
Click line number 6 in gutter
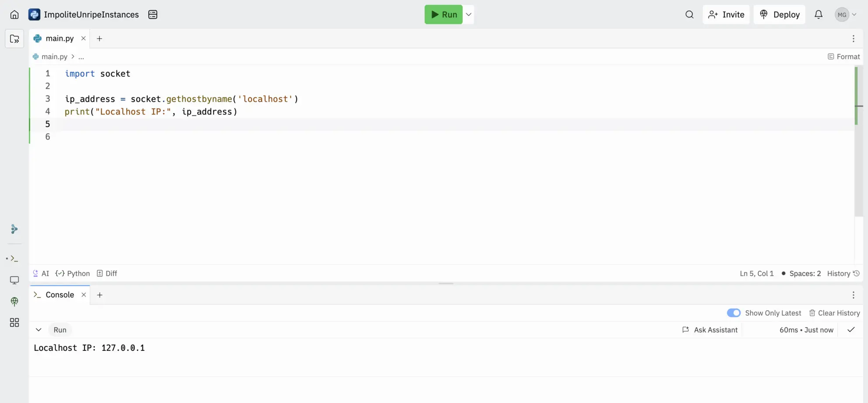click(x=47, y=137)
